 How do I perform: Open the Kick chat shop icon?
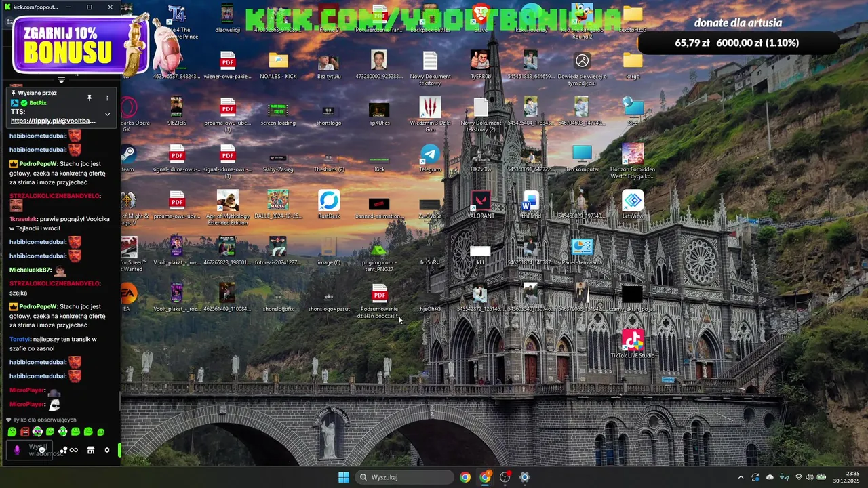(x=90, y=450)
